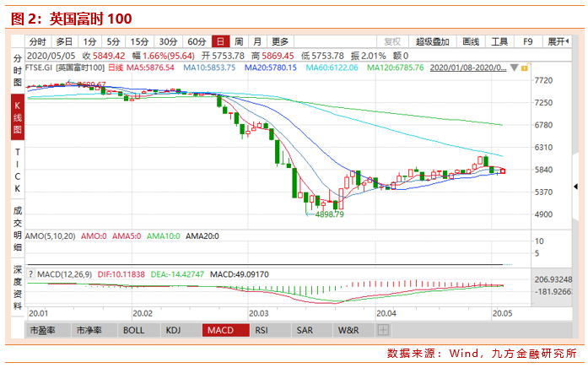Open 画线 drawing tools
The height and width of the screenshot is (368, 588).
(471, 41)
